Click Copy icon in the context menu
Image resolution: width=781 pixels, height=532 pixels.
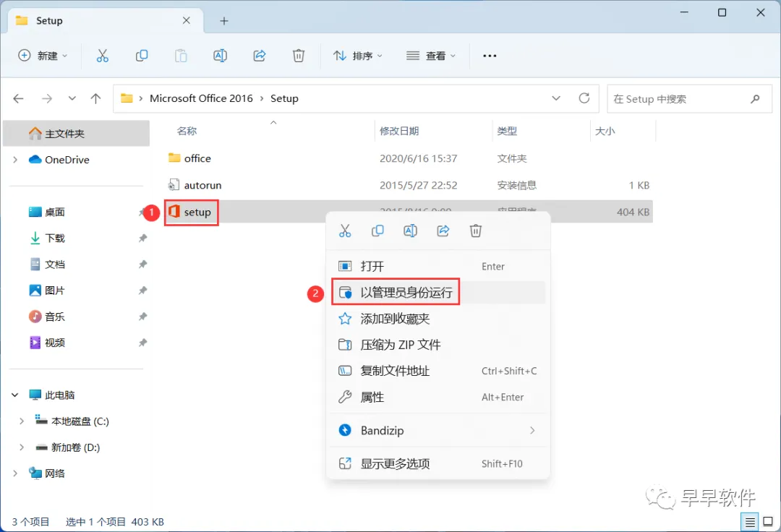[377, 231]
